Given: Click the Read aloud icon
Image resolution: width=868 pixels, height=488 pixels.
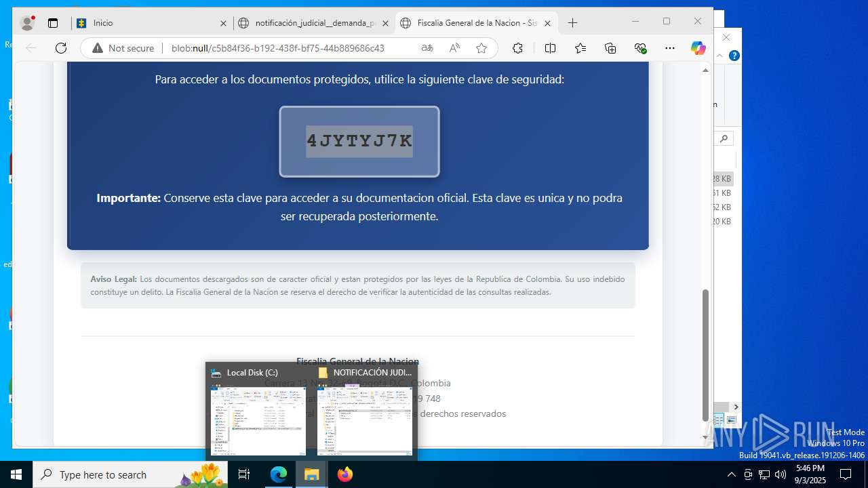Looking at the screenshot, I should pyautogui.click(x=454, y=48).
